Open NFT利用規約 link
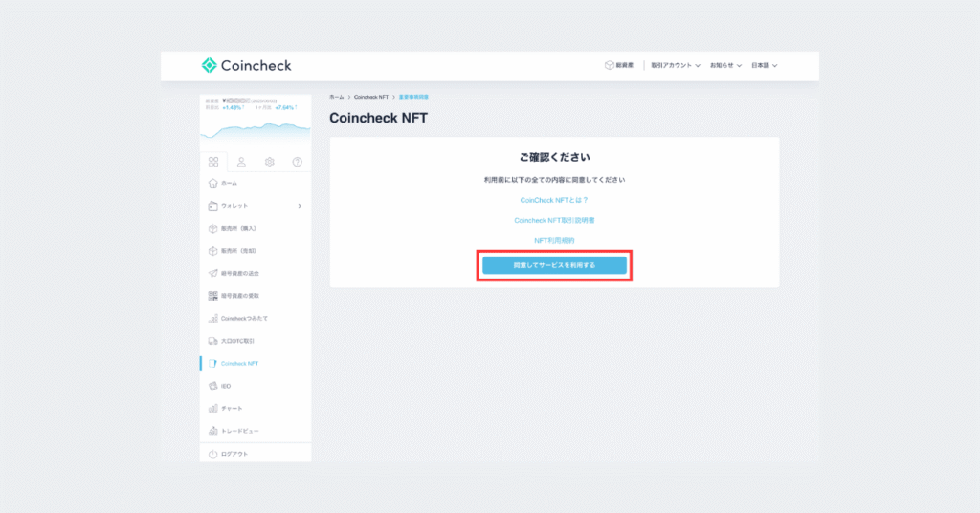 click(x=554, y=240)
